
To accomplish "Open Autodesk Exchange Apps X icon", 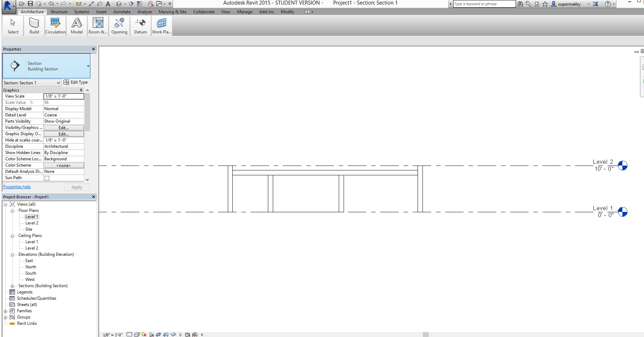I will [596, 4].
